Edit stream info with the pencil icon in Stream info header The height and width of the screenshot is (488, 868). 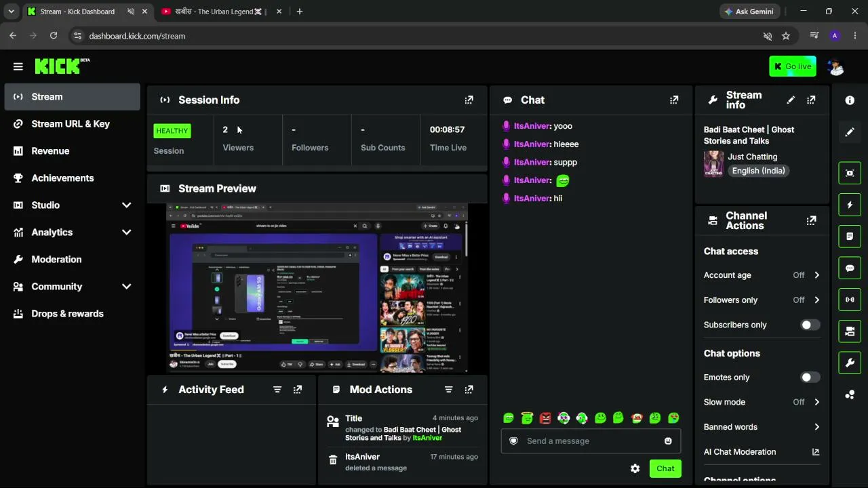point(791,100)
